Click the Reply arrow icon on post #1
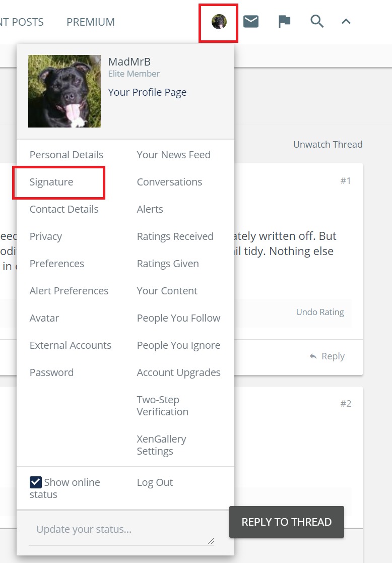The image size is (392, 563). click(x=313, y=356)
